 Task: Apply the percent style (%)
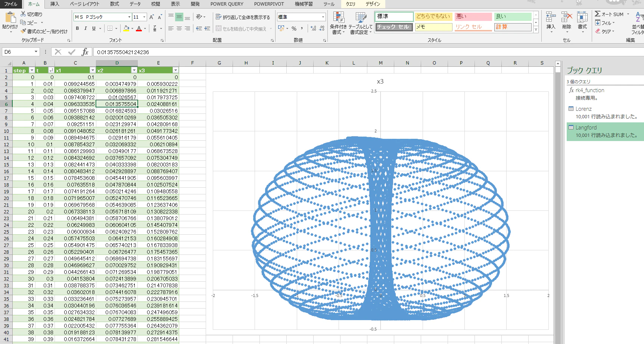pos(294,28)
